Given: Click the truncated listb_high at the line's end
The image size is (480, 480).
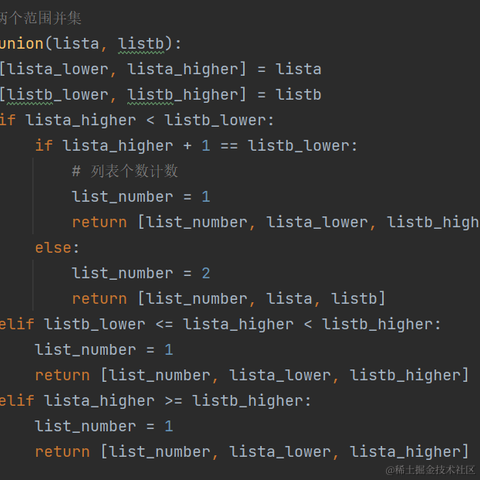Looking at the screenshot, I should click(x=433, y=222).
